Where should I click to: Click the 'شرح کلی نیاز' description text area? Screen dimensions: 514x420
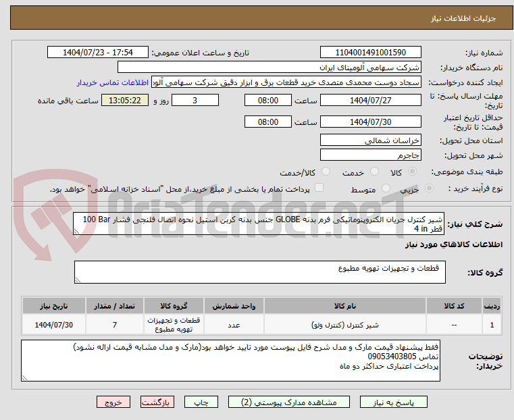(x=259, y=224)
